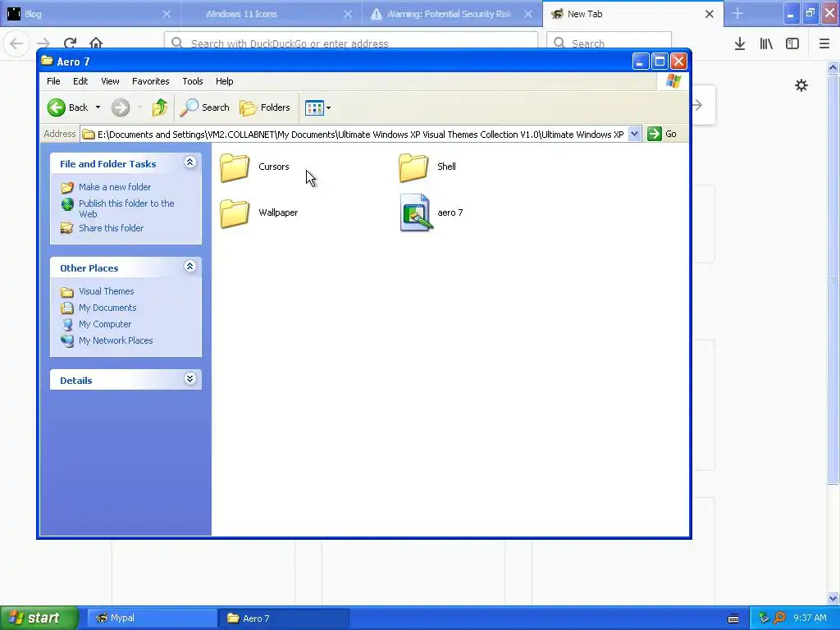Collapse the File and Folder Tasks panel

[189, 162]
